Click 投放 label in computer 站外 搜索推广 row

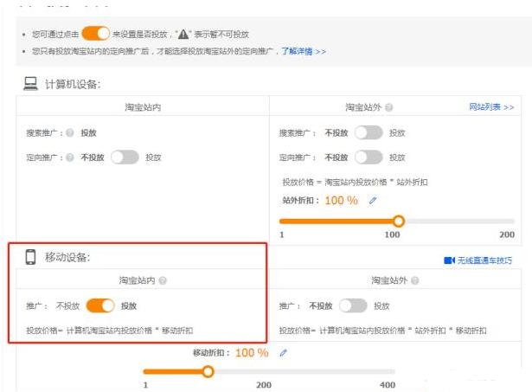click(x=397, y=133)
